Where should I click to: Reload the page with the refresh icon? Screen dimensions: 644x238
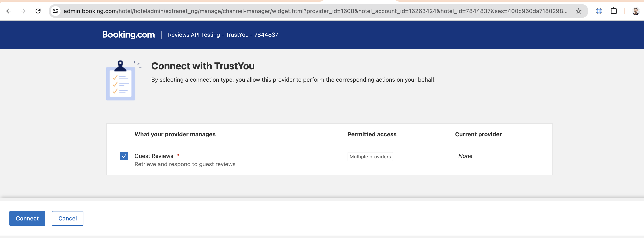(x=38, y=11)
